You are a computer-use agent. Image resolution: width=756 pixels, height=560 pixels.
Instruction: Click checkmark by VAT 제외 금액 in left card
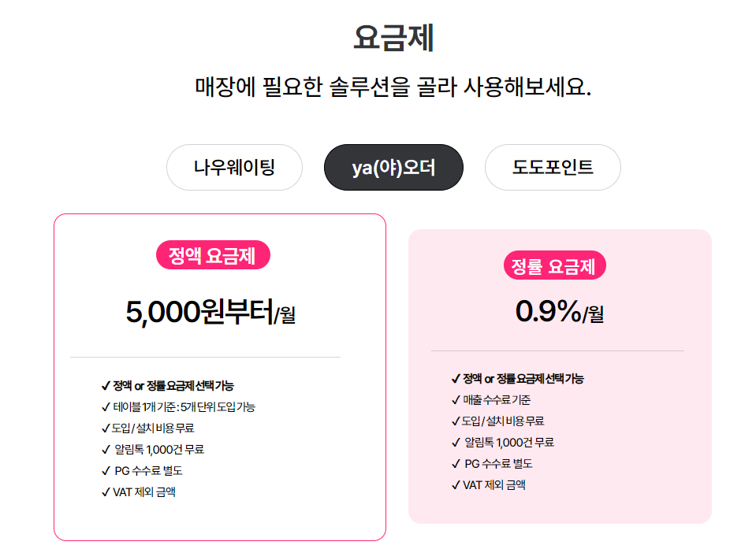pyautogui.click(x=106, y=492)
